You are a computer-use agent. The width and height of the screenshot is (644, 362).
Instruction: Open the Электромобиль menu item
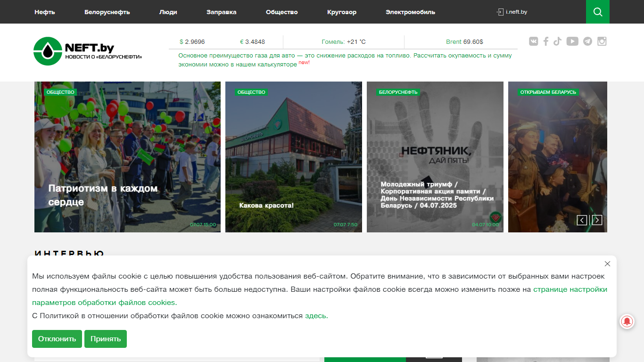point(410,12)
